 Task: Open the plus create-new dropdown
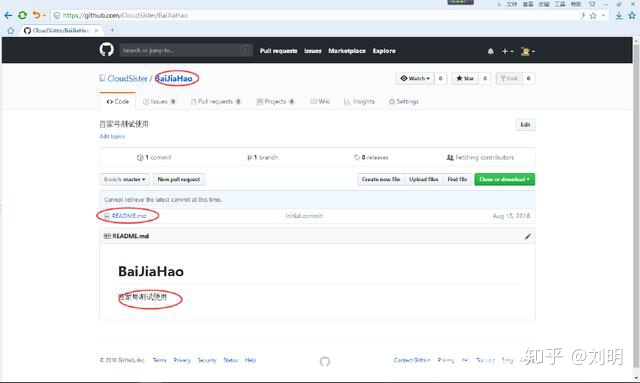[x=507, y=51]
